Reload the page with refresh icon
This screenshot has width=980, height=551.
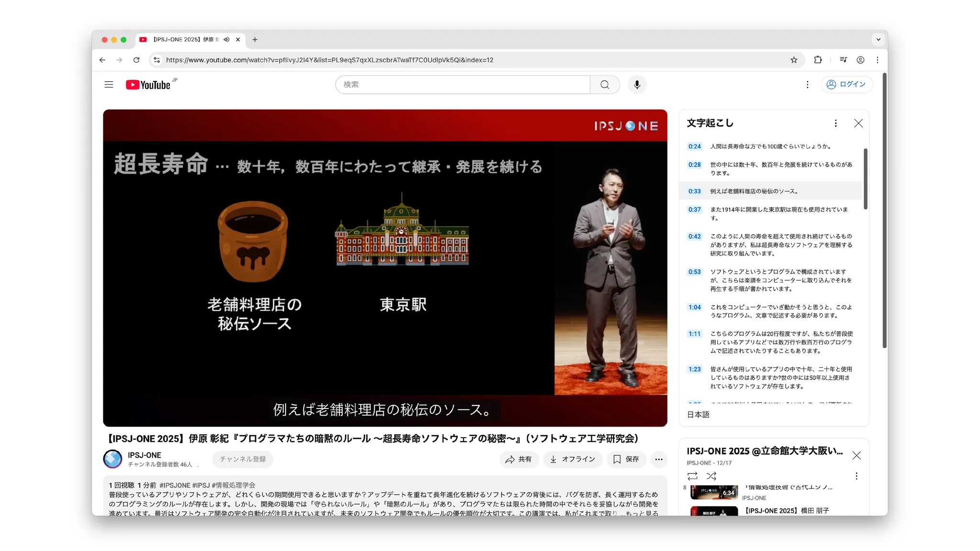tap(136, 60)
